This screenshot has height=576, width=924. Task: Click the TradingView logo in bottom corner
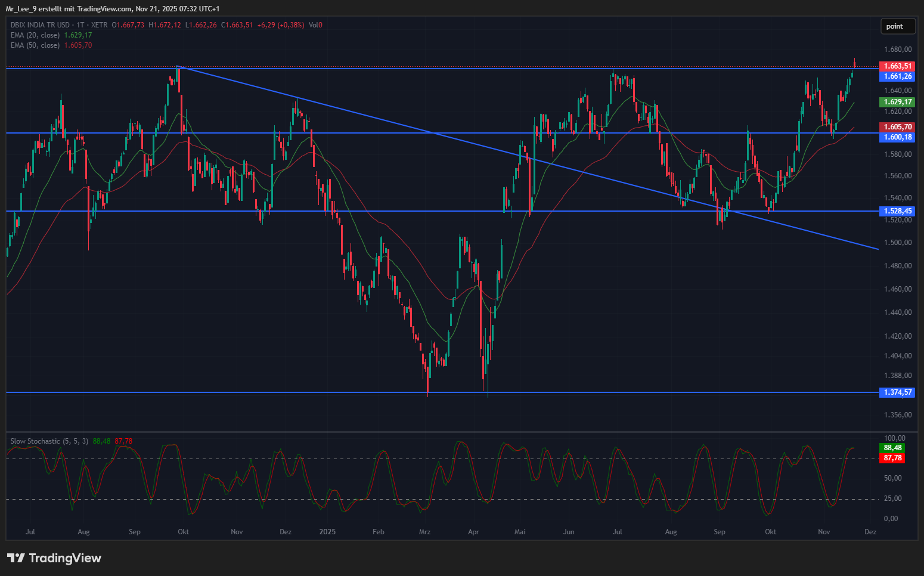tap(54, 558)
